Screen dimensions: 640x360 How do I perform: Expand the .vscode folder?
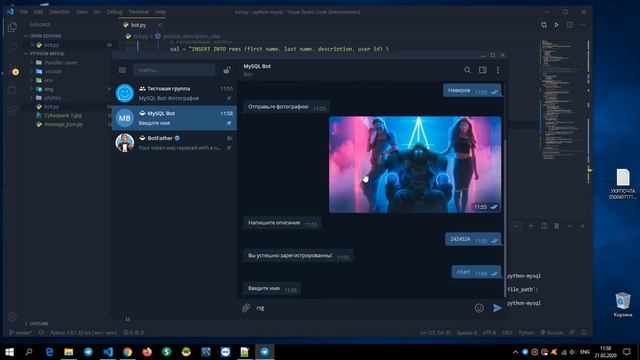(53, 71)
